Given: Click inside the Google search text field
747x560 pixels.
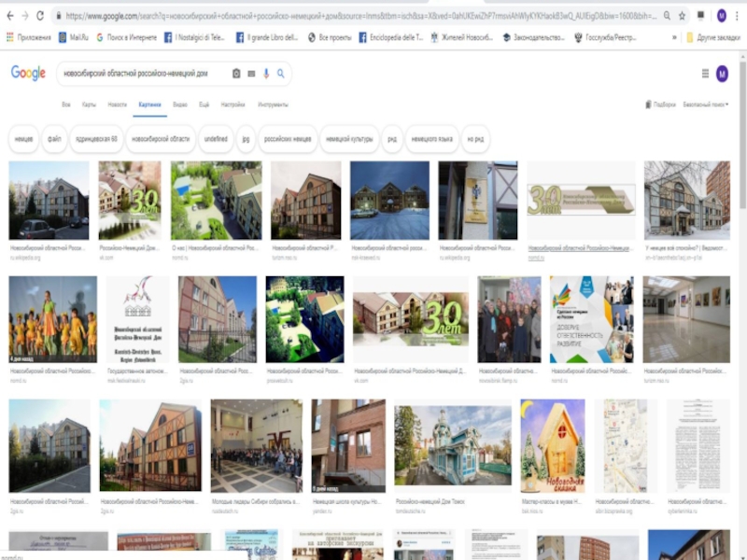Looking at the screenshot, I should (140, 73).
